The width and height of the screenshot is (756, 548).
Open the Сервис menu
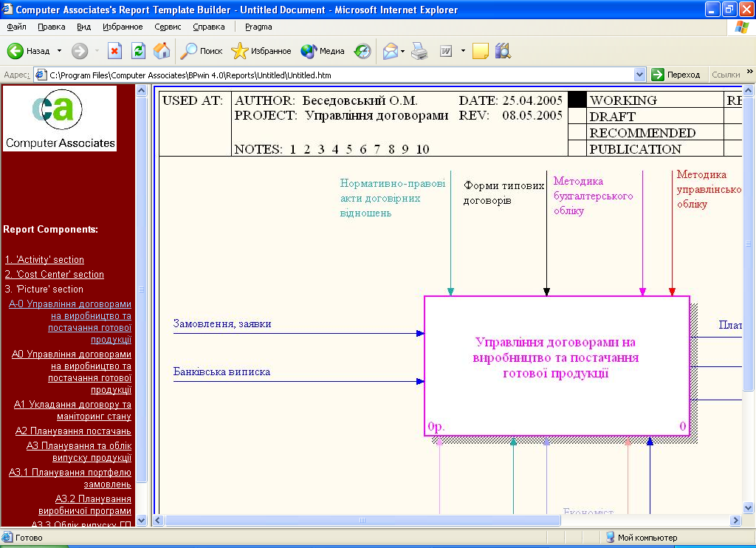pos(168,27)
